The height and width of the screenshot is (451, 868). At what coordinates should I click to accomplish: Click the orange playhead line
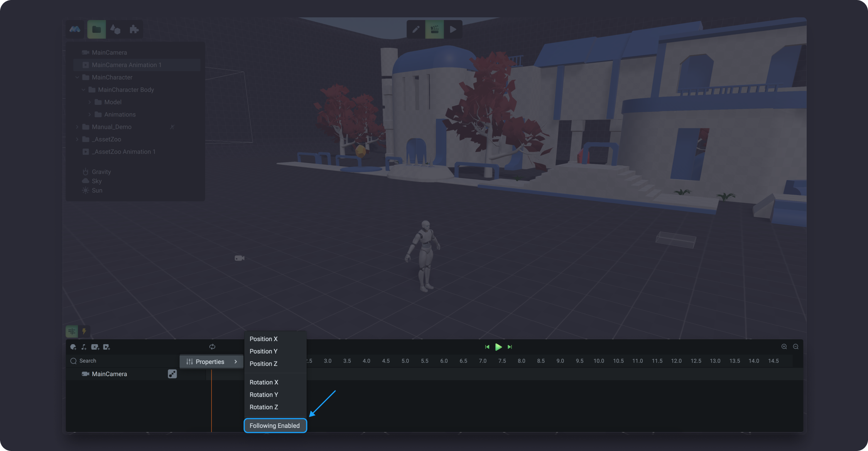pyautogui.click(x=211, y=401)
